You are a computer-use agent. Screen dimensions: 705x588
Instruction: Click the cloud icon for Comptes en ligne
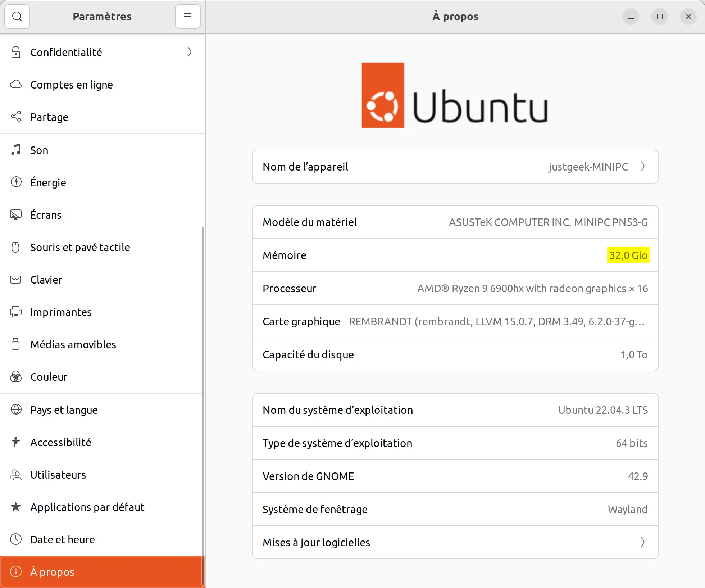click(16, 85)
